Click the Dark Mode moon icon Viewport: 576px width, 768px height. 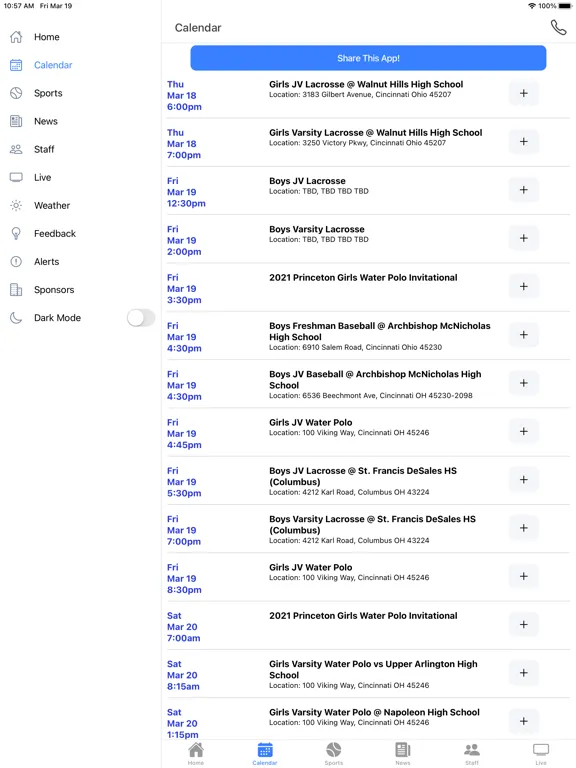16,318
